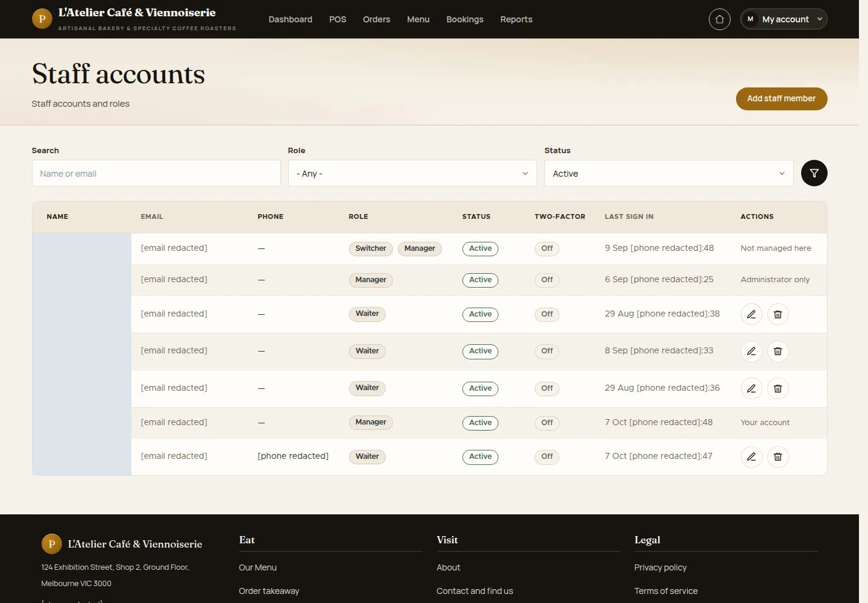Open the Status filter dropdown showing Active

tap(668, 173)
